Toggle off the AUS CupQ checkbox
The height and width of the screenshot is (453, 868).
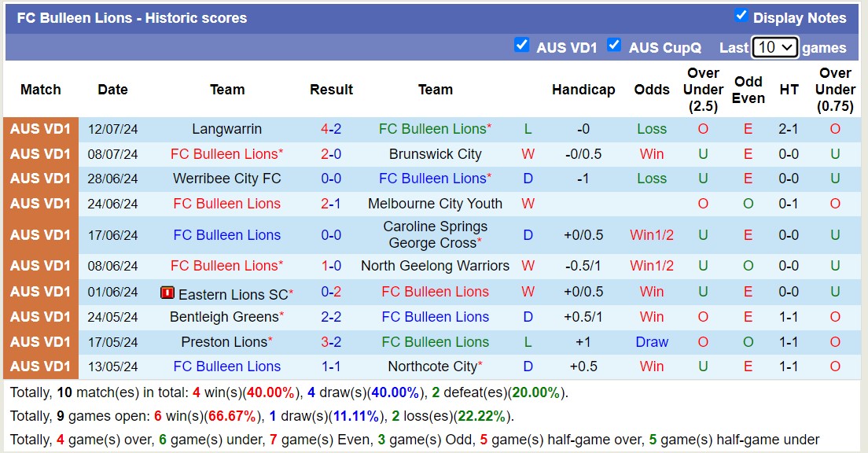point(614,46)
